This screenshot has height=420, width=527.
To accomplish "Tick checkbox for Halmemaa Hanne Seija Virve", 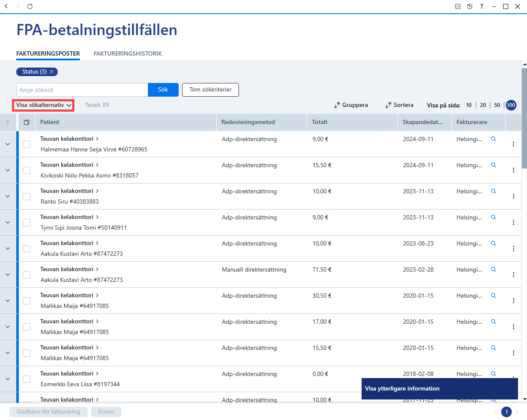I will click(x=26, y=144).
